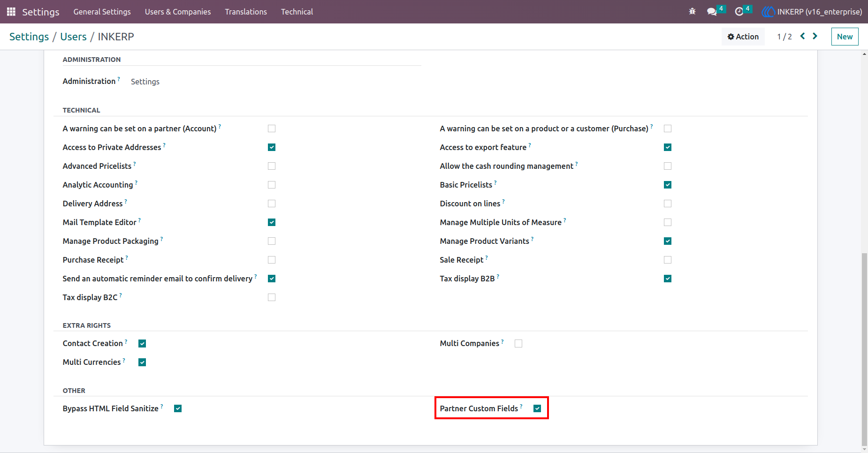
Task: Show help tooltip for Partner Custom Fields
Action: coord(521,406)
